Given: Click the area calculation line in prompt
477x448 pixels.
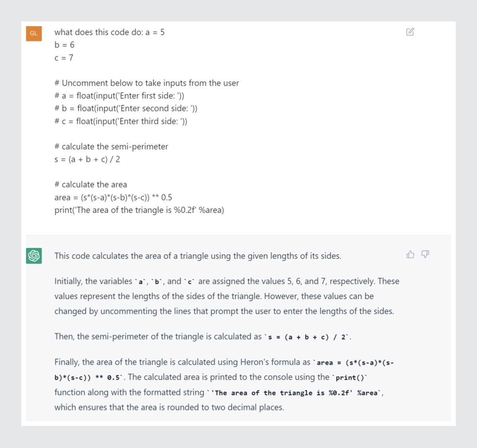Looking at the screenshot, I should (112, 197).
